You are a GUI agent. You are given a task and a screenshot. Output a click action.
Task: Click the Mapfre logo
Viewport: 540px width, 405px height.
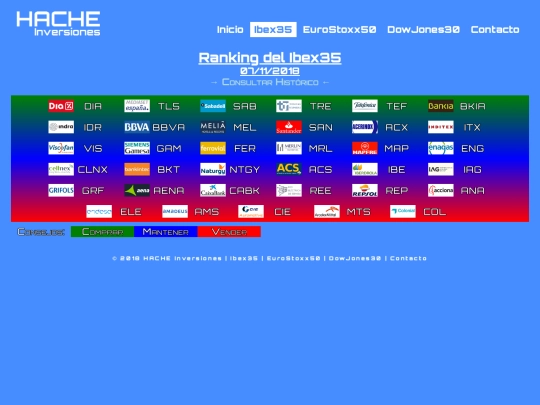(365, 148)
